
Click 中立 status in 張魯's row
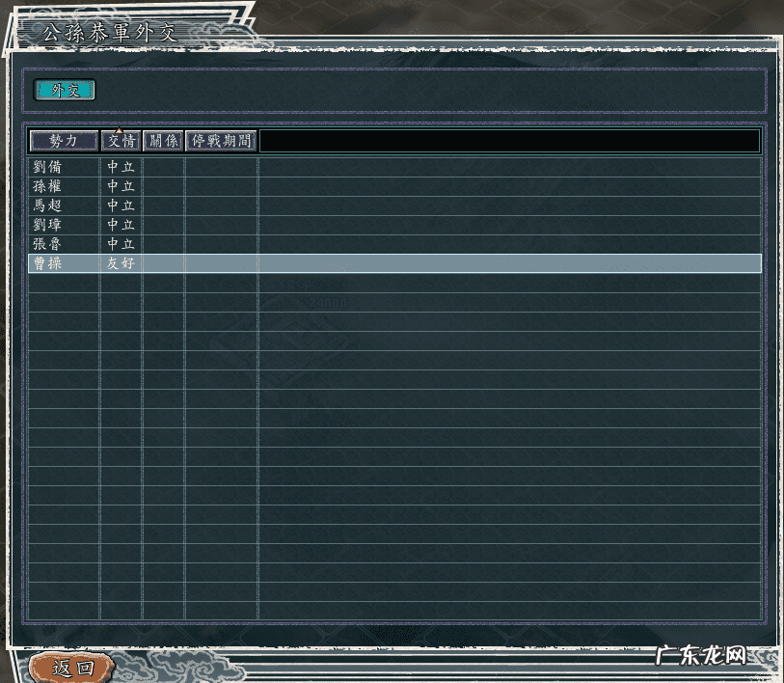coord(121,244)
